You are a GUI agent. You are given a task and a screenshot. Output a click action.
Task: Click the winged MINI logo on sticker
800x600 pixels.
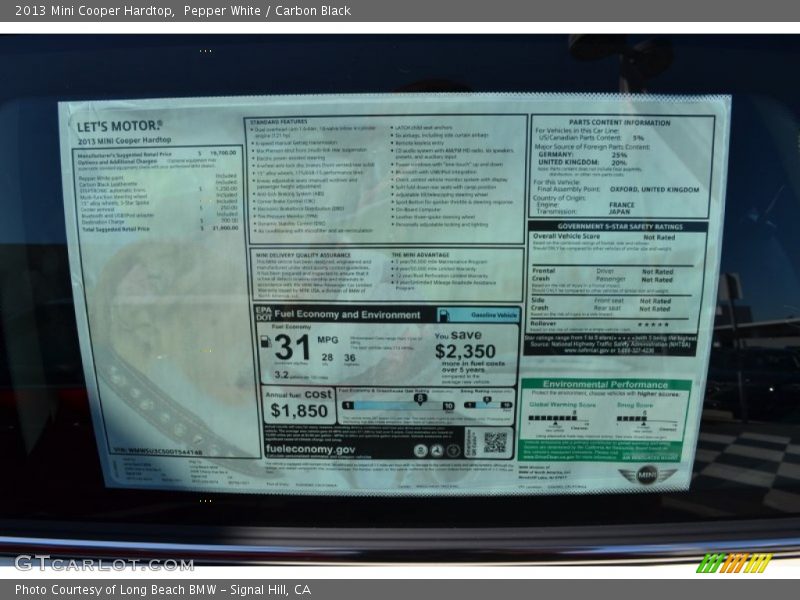pyautogui.click(x=646, y=476)
